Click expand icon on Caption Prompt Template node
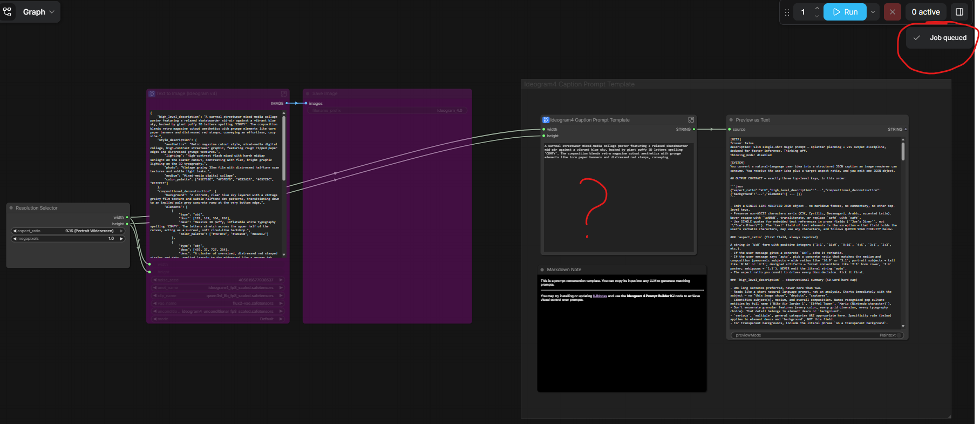980x424 pixels. pos(691,120)
